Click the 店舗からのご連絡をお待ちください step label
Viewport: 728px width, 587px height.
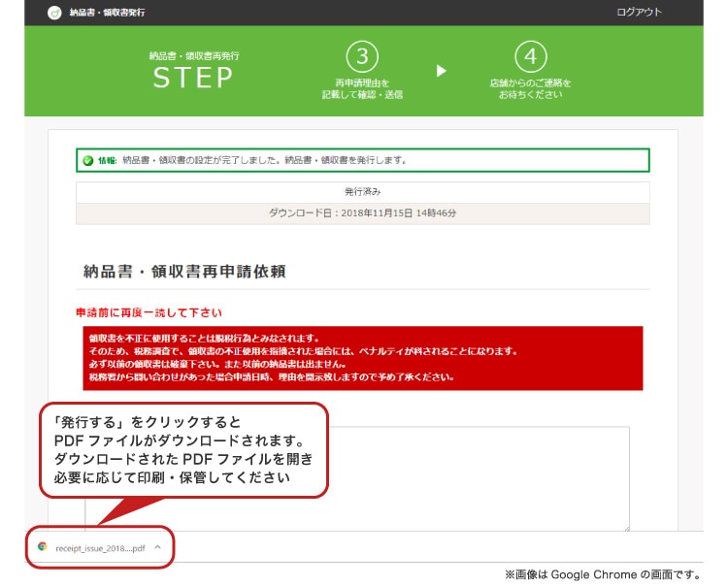(x=530, y=89)
